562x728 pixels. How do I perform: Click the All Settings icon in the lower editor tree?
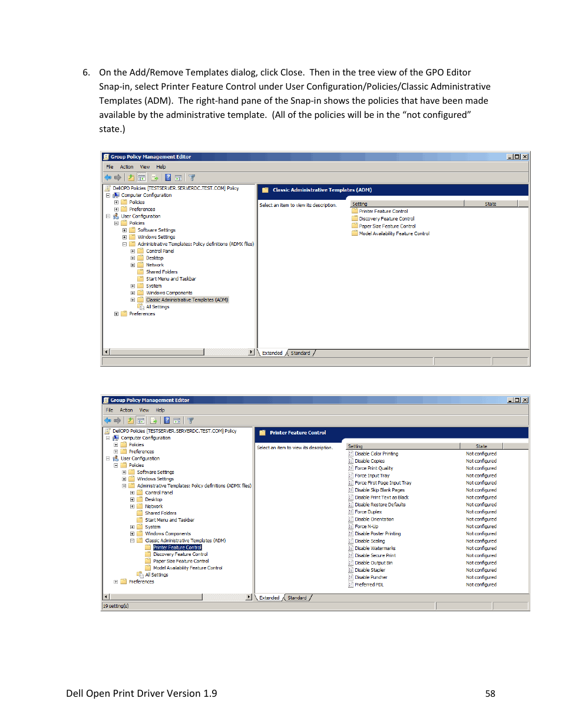pyautogui.click(x=140, y=575)
